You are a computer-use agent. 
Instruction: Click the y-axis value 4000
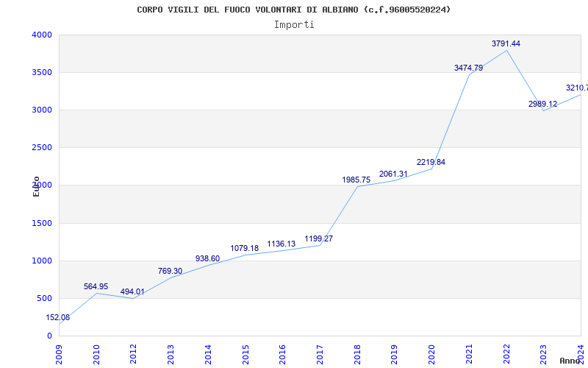point(42,35)
